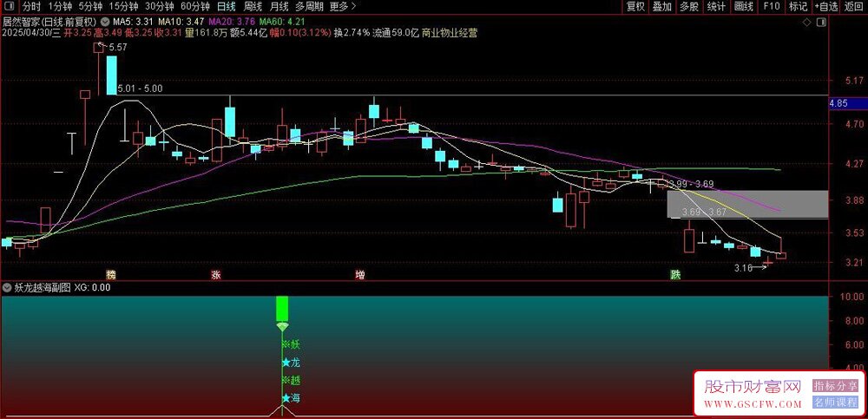Viewport: 868px width, 419px height.
Task: Click the 3.53 price axis label
Action: (855, 232)
